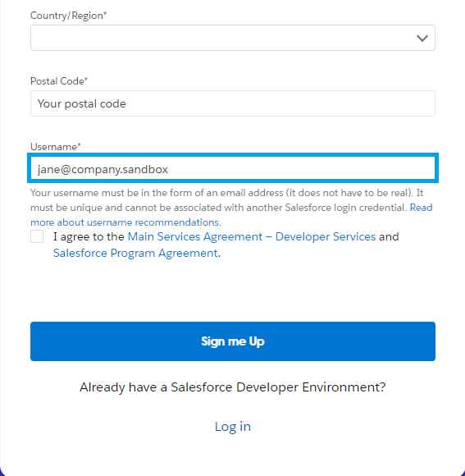Click the Postal Code field label
This screenshot has width=465, height=476.
pyautogui.click(x=59, y=81)
